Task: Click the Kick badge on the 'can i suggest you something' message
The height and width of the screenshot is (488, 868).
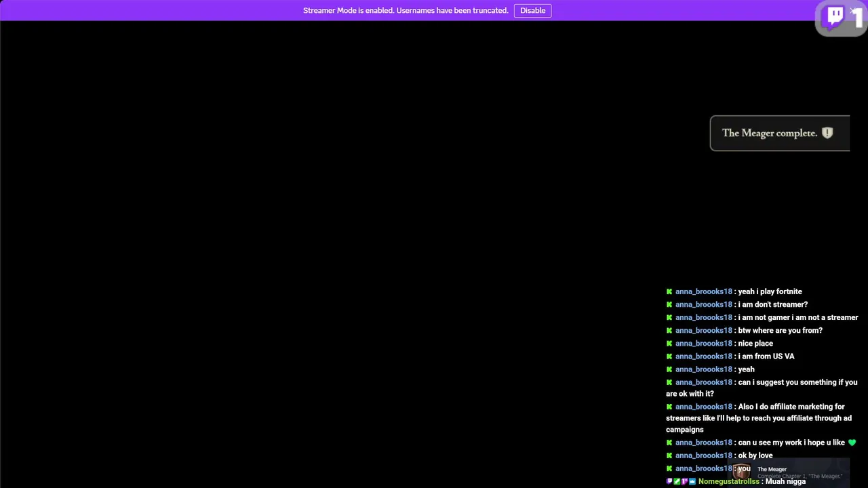Action: 669,382
